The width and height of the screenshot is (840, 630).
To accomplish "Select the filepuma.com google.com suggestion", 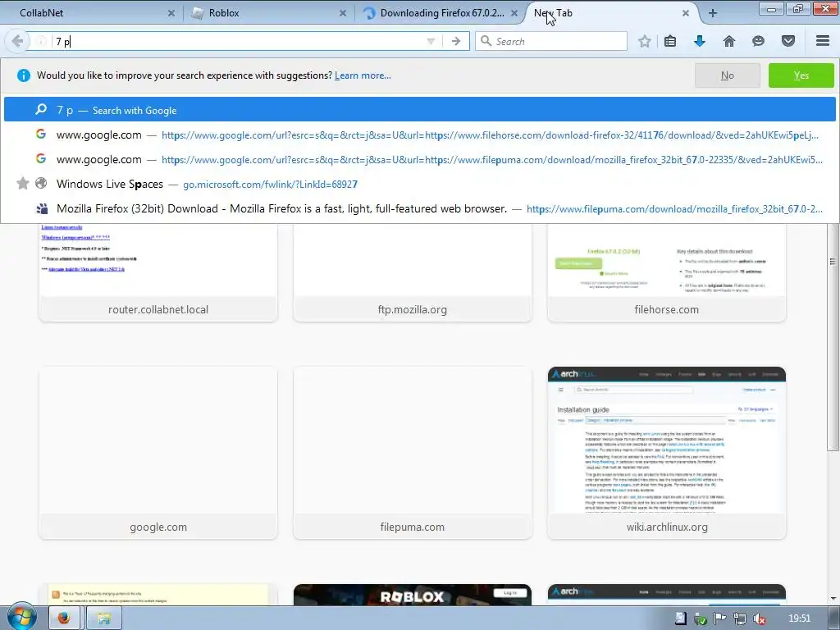I will click(419, 159).
